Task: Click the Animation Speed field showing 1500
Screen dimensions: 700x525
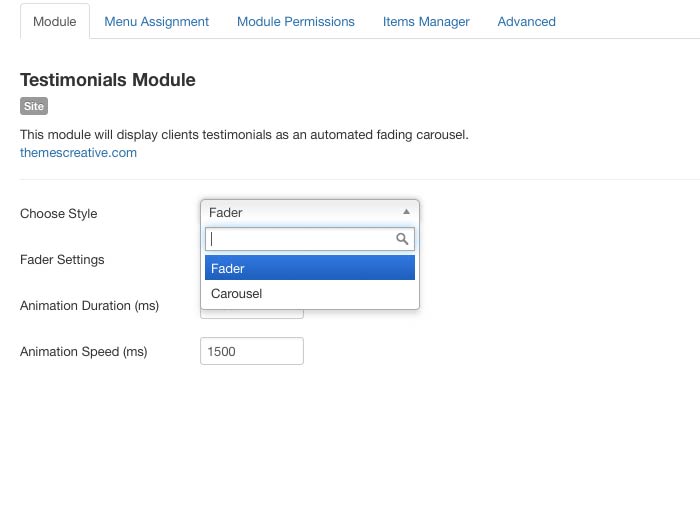Action: tap(252, 352)
